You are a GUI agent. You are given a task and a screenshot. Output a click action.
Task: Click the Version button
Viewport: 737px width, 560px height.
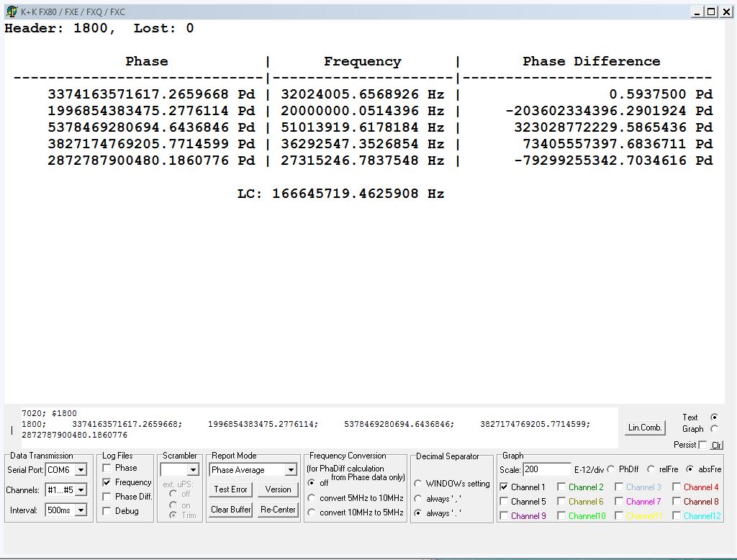278,489
